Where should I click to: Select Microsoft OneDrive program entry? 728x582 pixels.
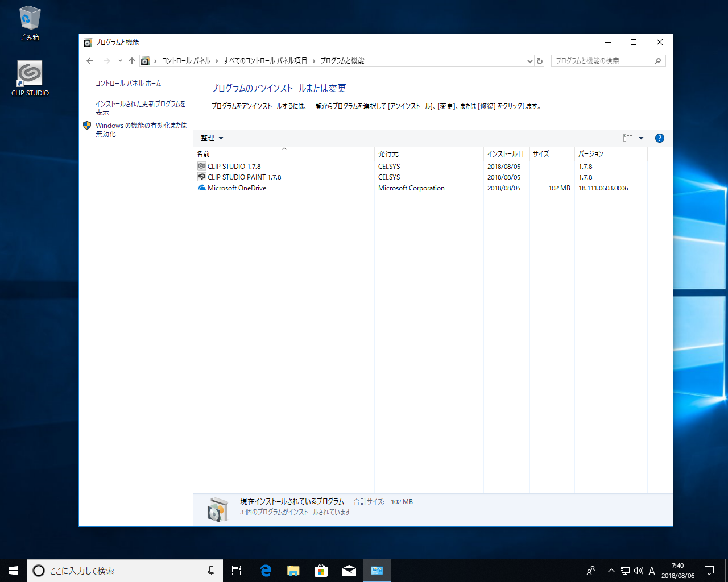pos(237,188)
